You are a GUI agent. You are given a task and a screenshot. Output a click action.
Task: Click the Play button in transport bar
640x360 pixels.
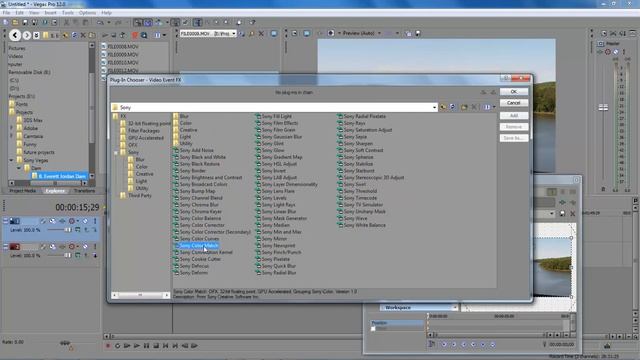click(x=137, y=346)
